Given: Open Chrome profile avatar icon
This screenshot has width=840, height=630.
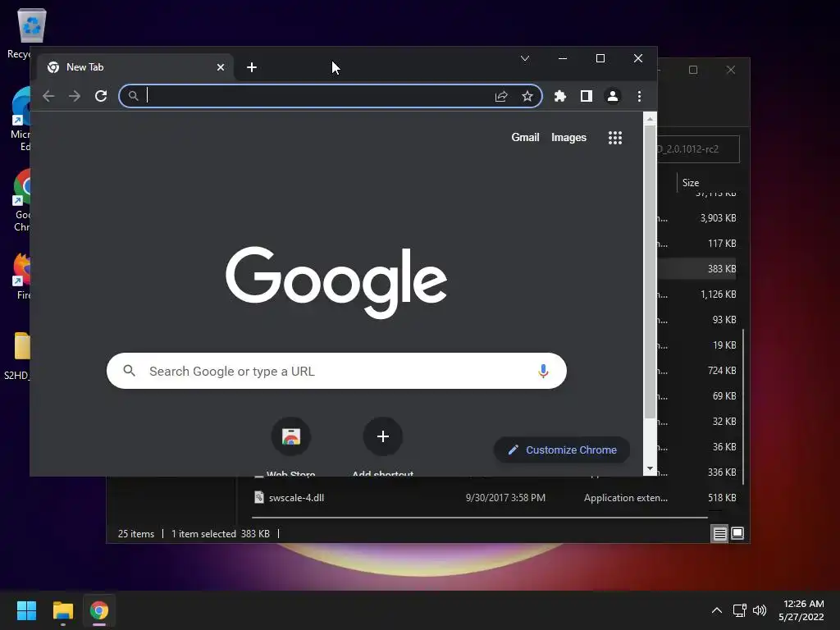Looking at the screenshot, I should pos(612,96).
